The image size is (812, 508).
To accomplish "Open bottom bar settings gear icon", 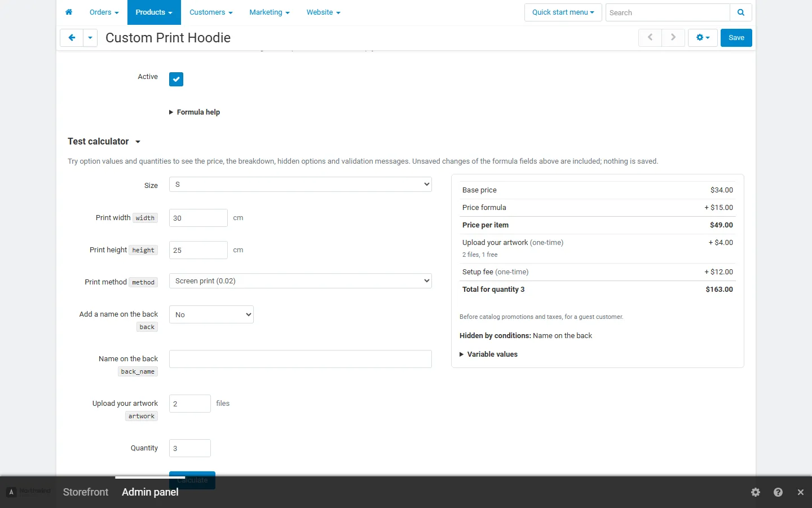I will tap(756, 492).
